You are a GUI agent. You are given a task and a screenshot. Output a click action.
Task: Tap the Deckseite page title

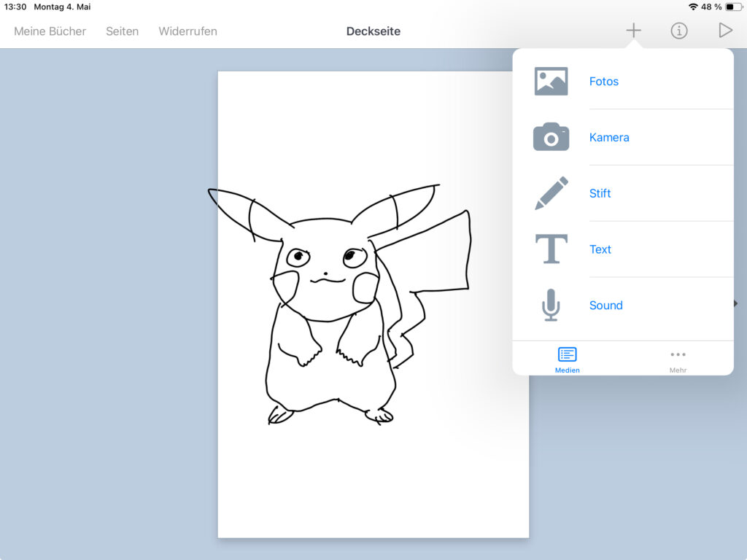(373, 31)
